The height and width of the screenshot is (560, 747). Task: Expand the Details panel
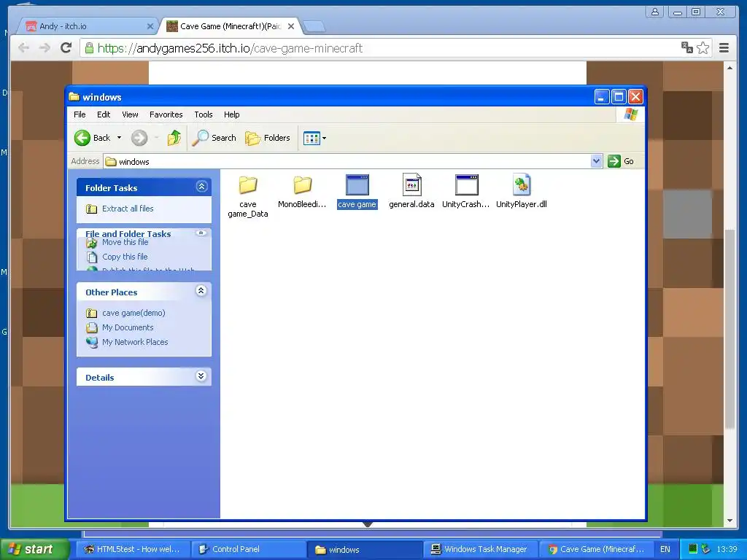pyautogui.click(x=201, y=376)
